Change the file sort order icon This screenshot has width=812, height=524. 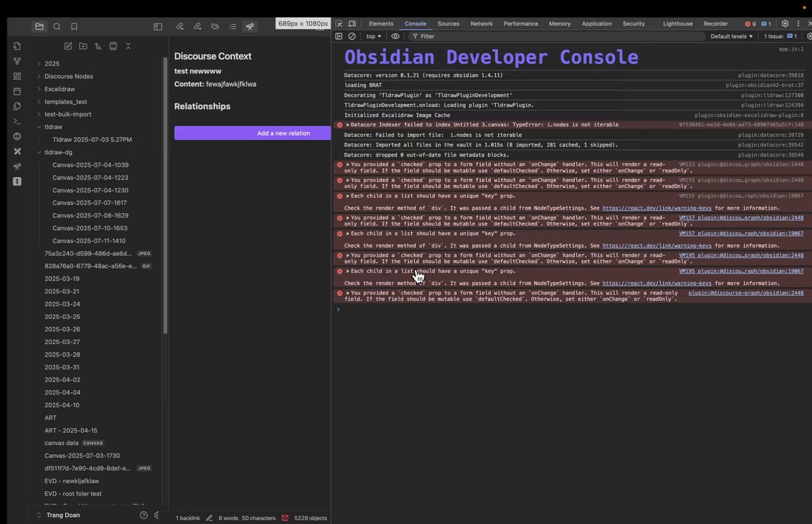point(98,46)
